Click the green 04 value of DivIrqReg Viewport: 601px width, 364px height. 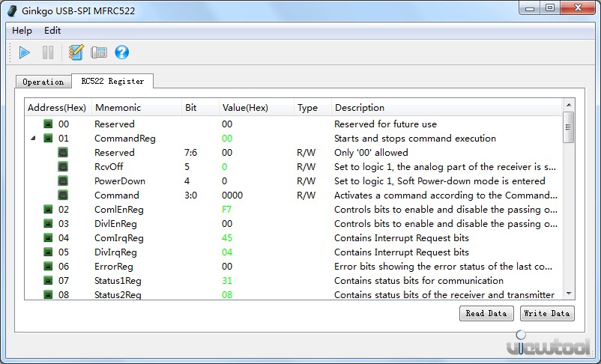[x=227, y=252]
